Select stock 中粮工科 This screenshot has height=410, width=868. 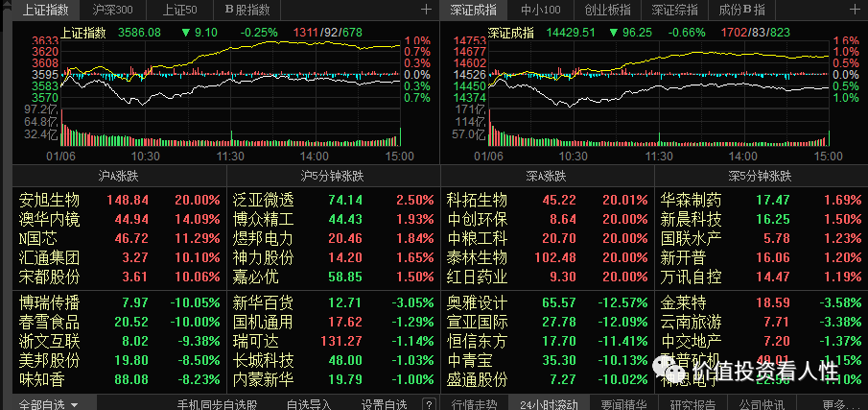478,239
